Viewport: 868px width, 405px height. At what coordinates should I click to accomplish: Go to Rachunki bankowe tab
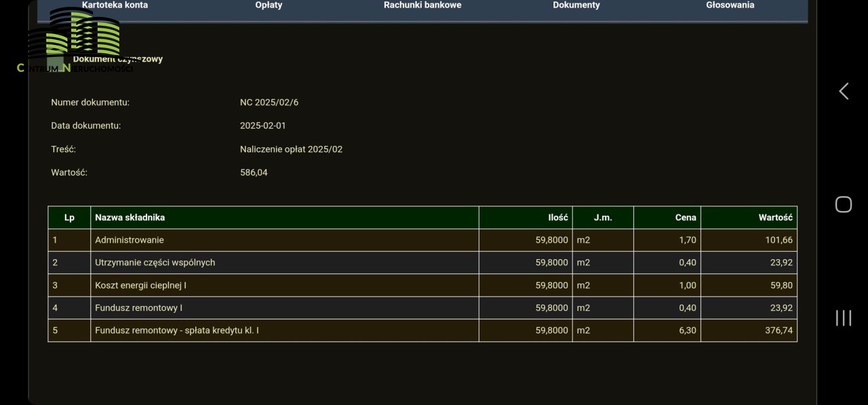422,5
